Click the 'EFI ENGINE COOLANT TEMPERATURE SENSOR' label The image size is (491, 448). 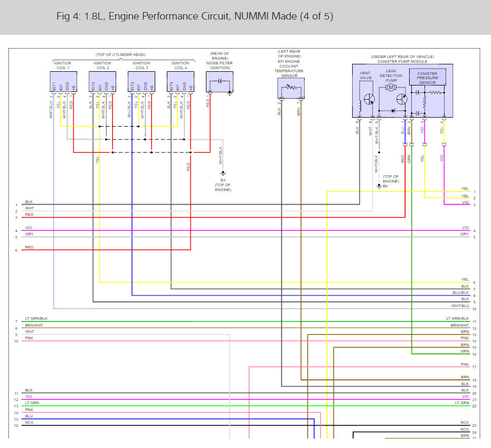tap(289, 69)
